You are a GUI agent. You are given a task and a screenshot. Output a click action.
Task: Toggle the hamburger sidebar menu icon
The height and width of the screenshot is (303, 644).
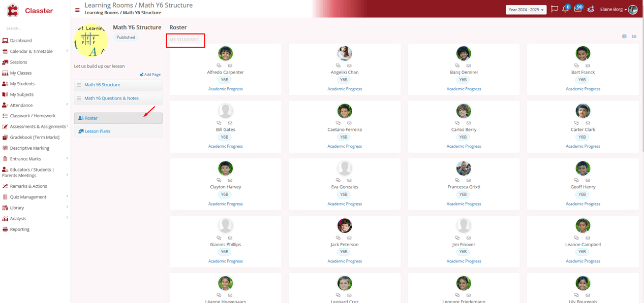77,10
